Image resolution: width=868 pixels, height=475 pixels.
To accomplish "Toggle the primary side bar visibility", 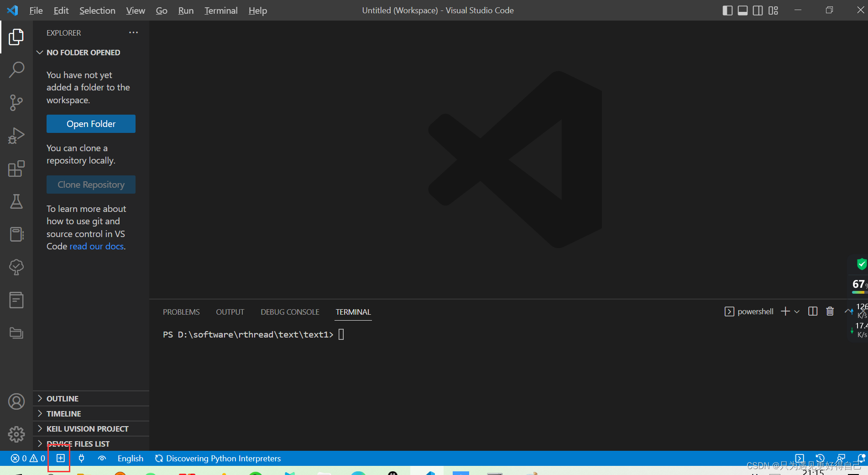I will (x=728, y=11).
